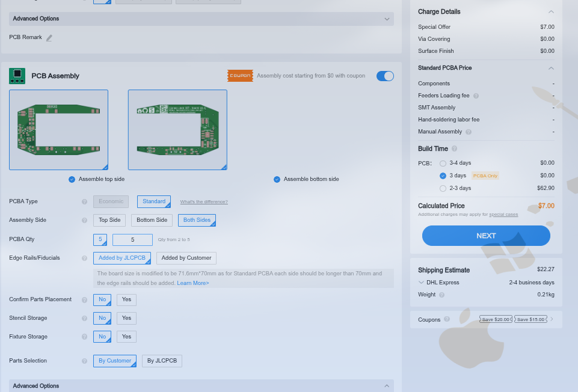This screenshot has width=578, height=392.
Task: Click help icon beside Manual Assembly
Action: [469, 132]
